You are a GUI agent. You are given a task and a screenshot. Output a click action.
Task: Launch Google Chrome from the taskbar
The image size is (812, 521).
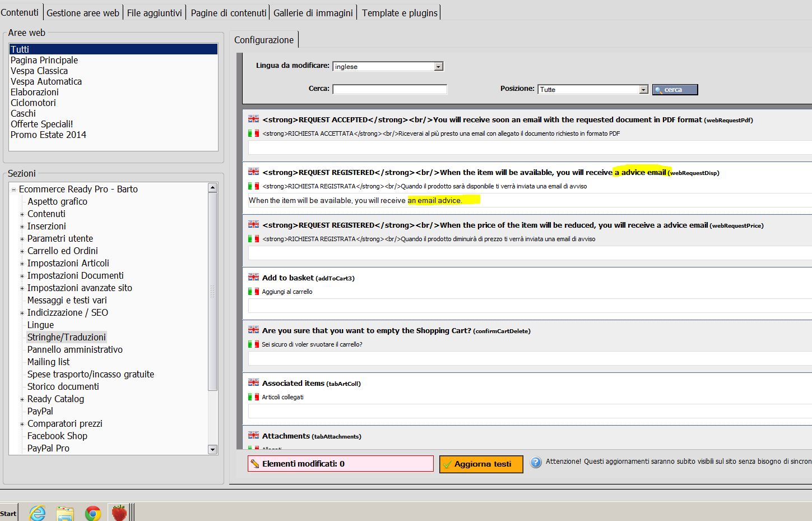click(93, 513)
